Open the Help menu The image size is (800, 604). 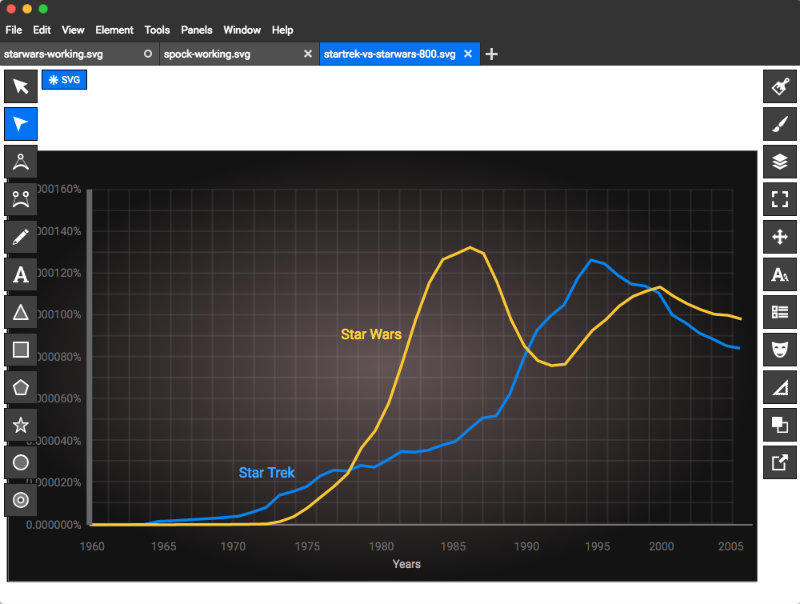(282, 30)
